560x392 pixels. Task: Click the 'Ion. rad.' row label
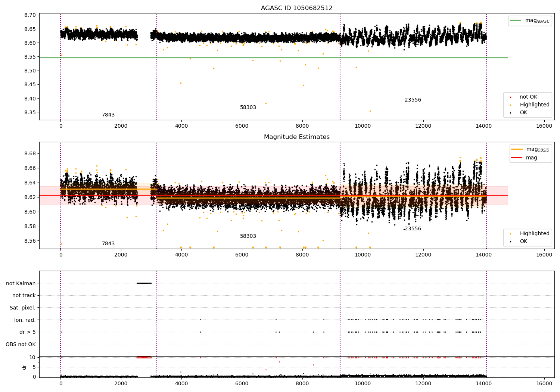[x=25, y=320]
